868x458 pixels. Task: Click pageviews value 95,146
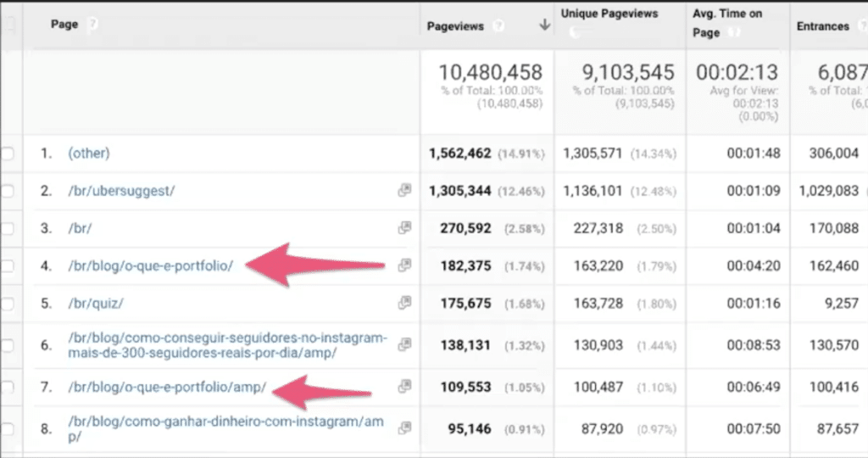[470, 428]
